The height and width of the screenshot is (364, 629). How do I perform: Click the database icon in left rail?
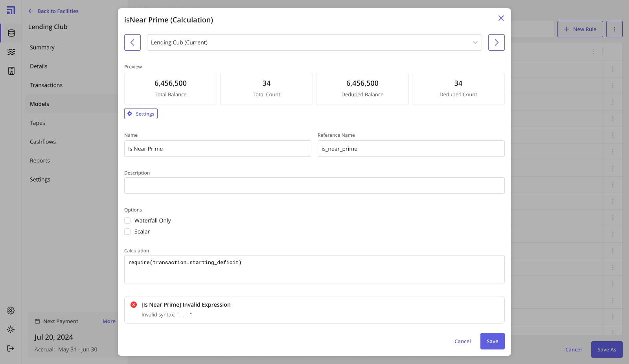[11, 33]
